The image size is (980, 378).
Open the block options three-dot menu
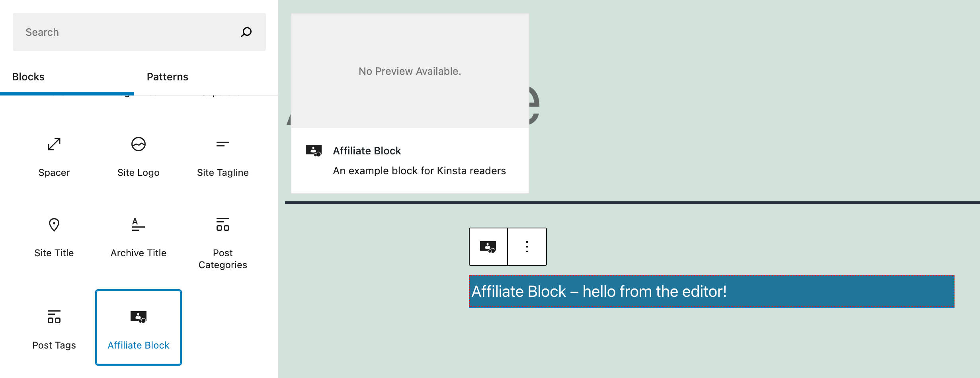(527, 247)
